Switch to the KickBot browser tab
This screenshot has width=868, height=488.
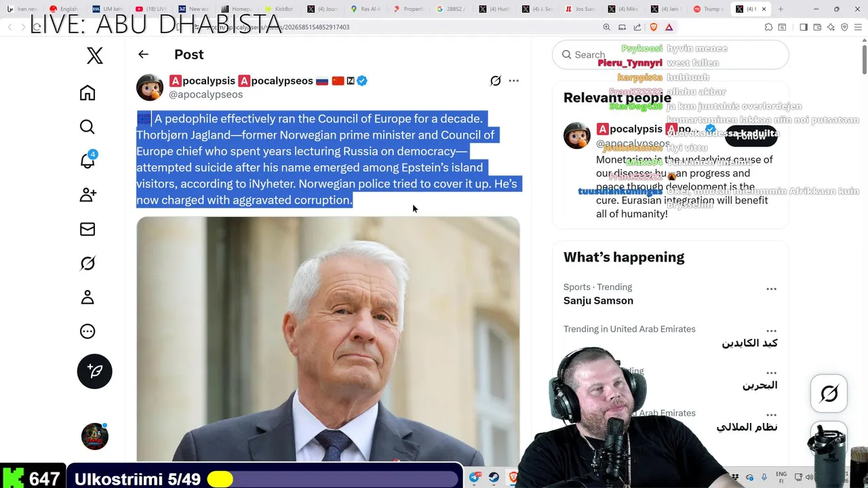click(x=279, y=9)
